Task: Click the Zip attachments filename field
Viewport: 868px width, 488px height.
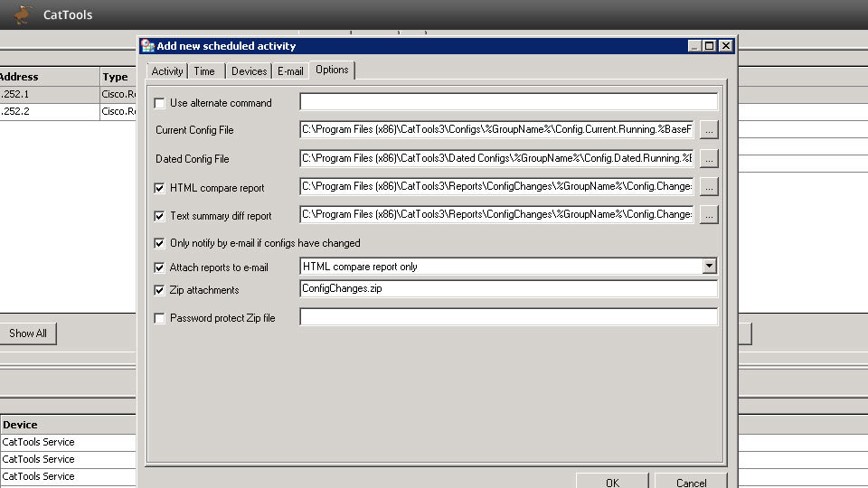Action: [x=508, y=289]
